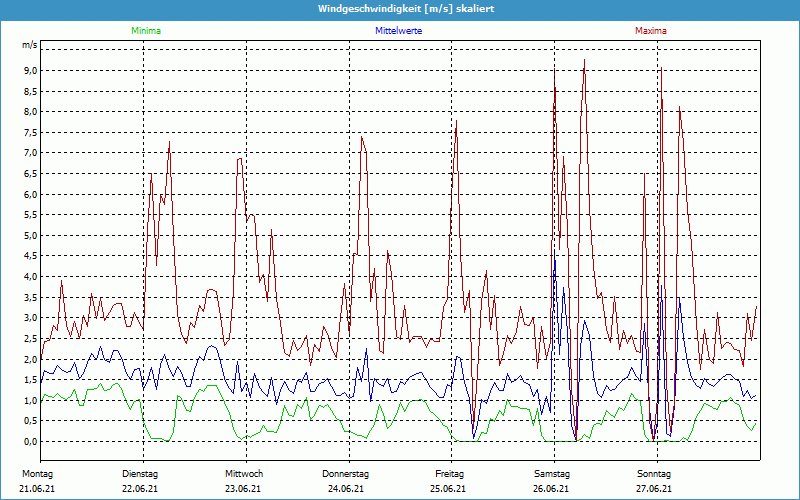Click the '4,5' y-axis value
This screenshot has width=800, height=500.
click(x=31, y=256)
